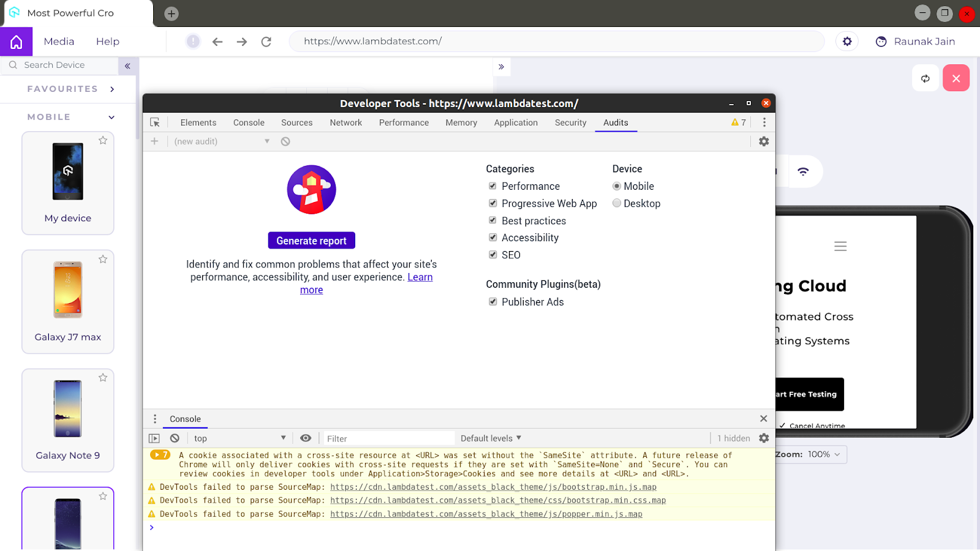The image size is (980, 551).
Task: Open bootstrap.min.css.map source link
Action: pyautogui.click(x=498, y=501)
